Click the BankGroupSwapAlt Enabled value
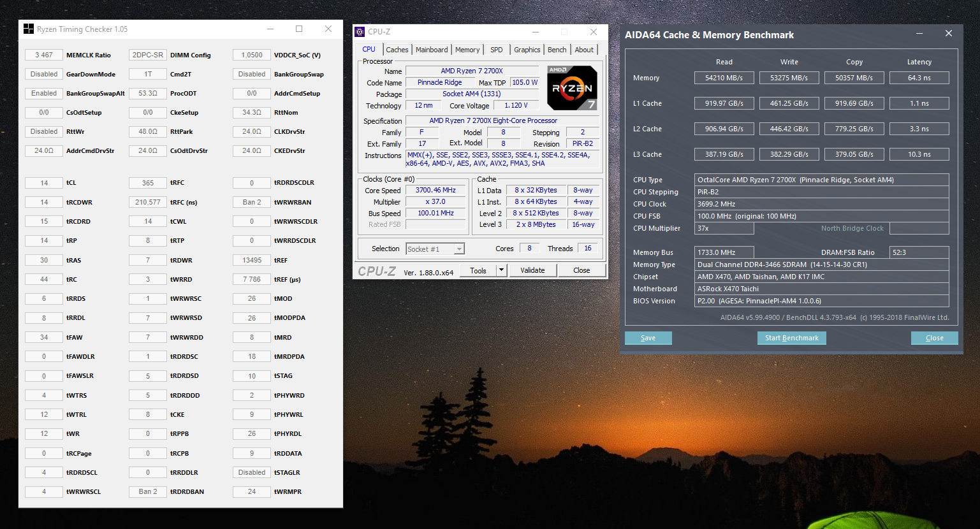This screenshot has height=529, width=980. [44, 93]
